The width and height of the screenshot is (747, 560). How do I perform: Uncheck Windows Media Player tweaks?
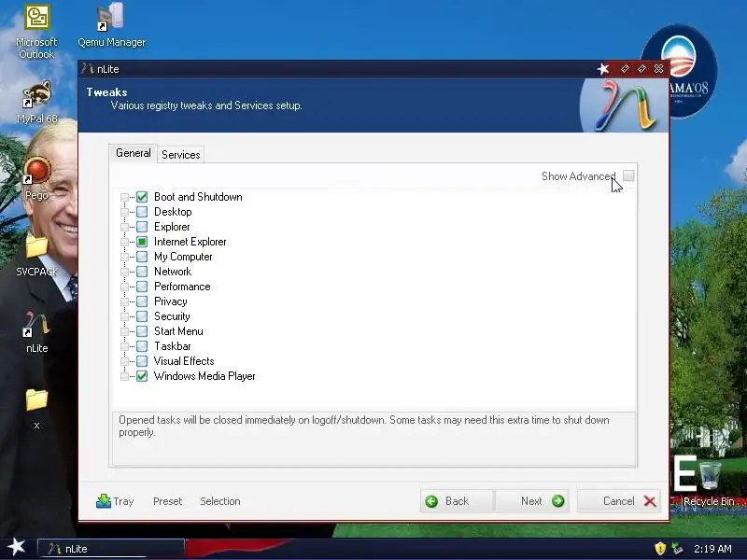point(142,376)
